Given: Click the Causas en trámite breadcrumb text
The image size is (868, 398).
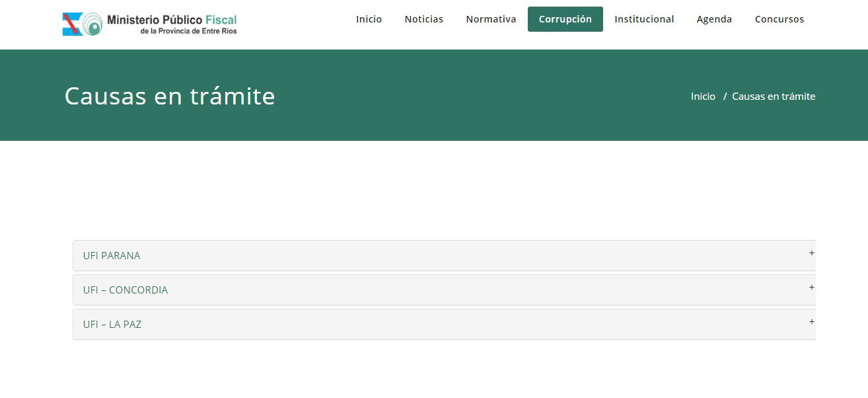Looking at the screenshot, I should coord(774,97).
